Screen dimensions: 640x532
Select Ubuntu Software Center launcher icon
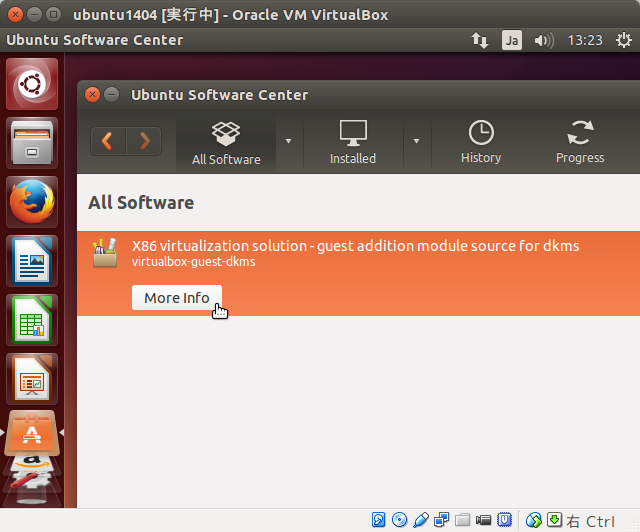32,433
